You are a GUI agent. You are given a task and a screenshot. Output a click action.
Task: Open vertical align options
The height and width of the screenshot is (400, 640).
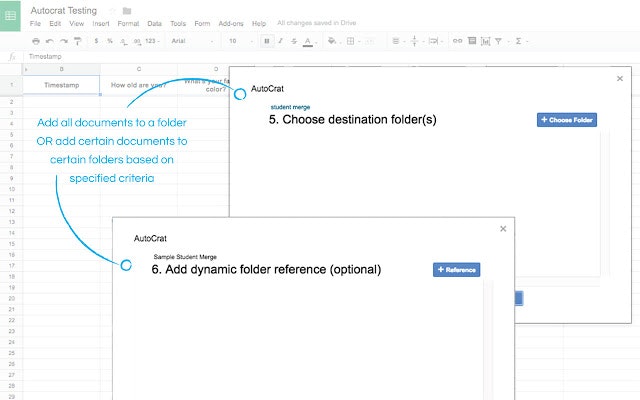point(414,41)
